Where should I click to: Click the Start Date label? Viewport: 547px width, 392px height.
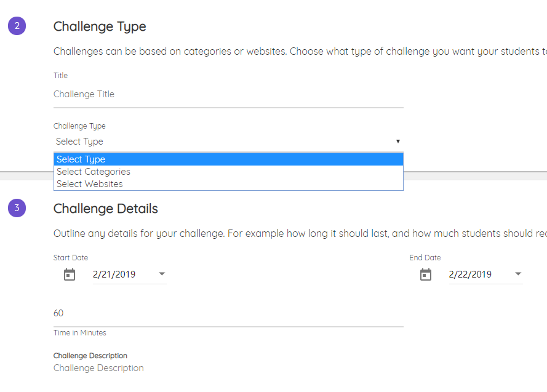point(71,258)
